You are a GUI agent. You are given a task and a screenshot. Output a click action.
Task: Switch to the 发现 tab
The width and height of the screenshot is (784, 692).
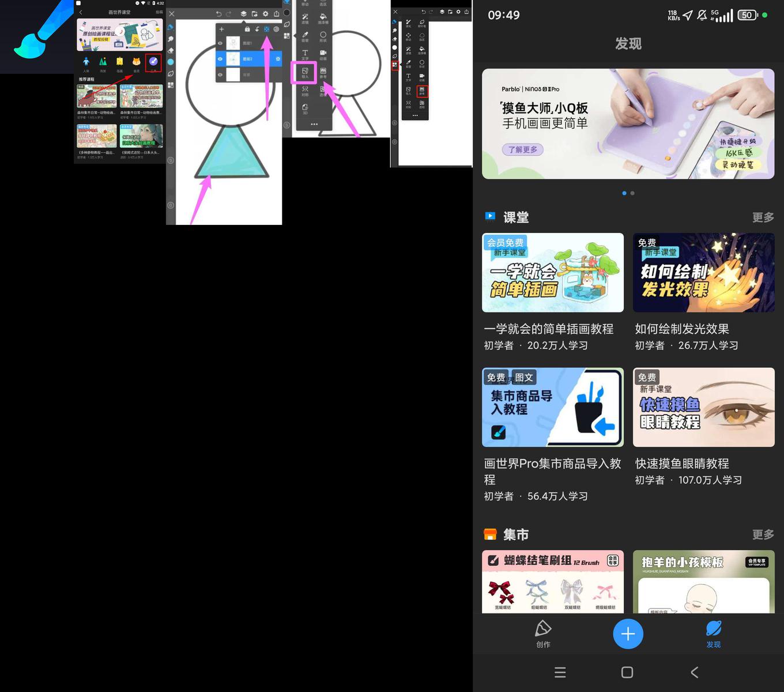click(713, 634)
